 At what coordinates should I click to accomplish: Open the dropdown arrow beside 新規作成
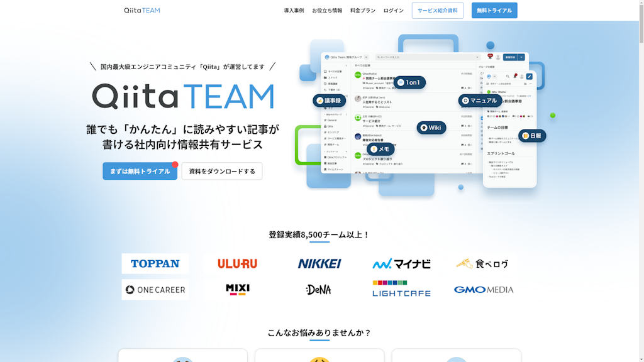[x=521, y=57]
